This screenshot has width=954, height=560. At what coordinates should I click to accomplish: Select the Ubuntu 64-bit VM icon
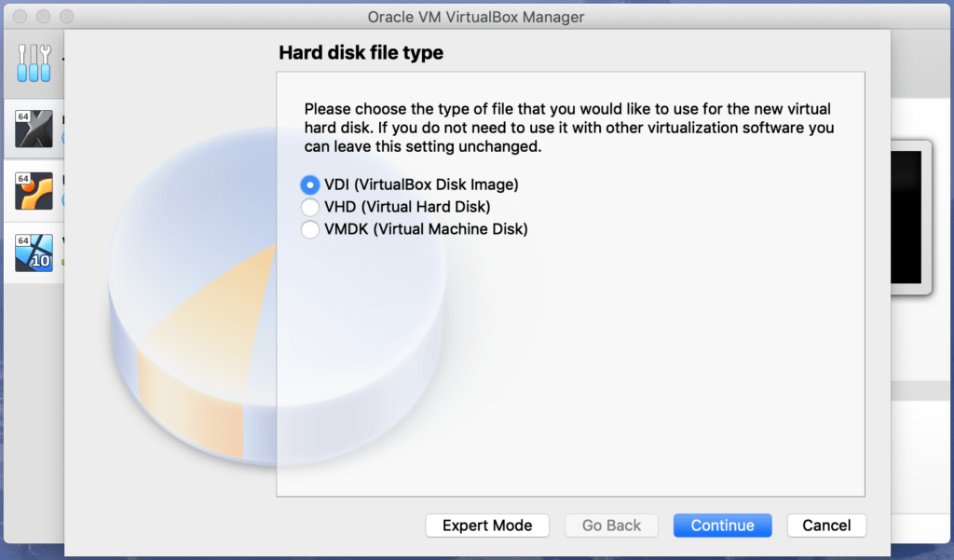(x=34, y=191)
